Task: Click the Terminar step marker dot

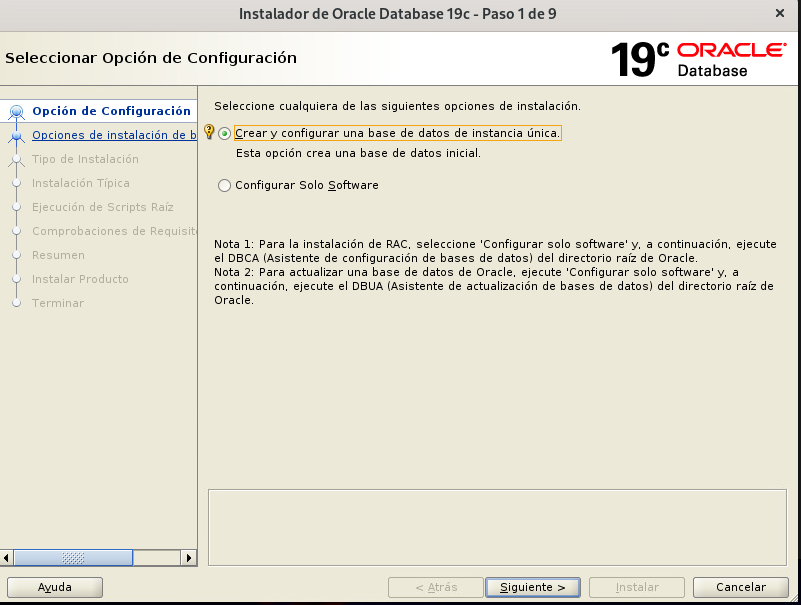Action: tap(16, 303)
